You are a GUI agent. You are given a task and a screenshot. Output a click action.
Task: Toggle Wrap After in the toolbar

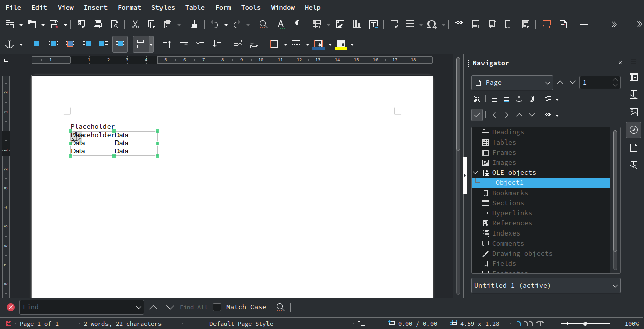click(x=103, y=44)
